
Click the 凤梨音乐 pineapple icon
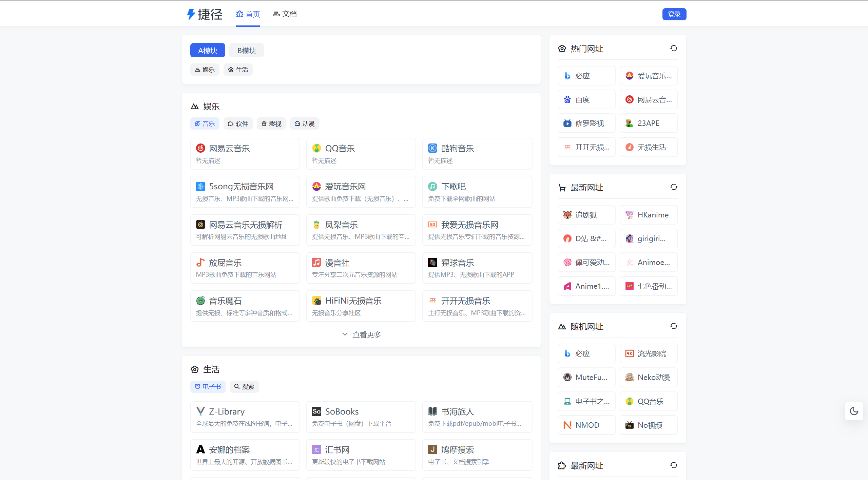(316, 225)
